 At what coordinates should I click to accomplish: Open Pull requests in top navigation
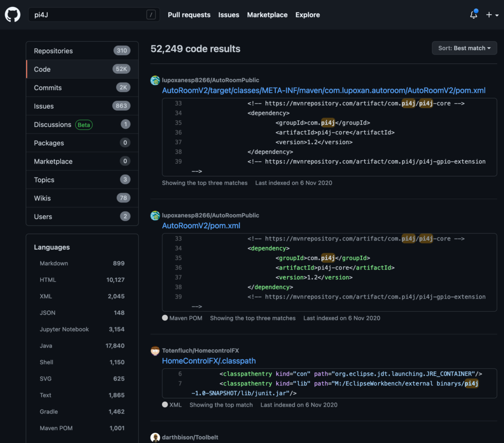(x=189, y=15)
